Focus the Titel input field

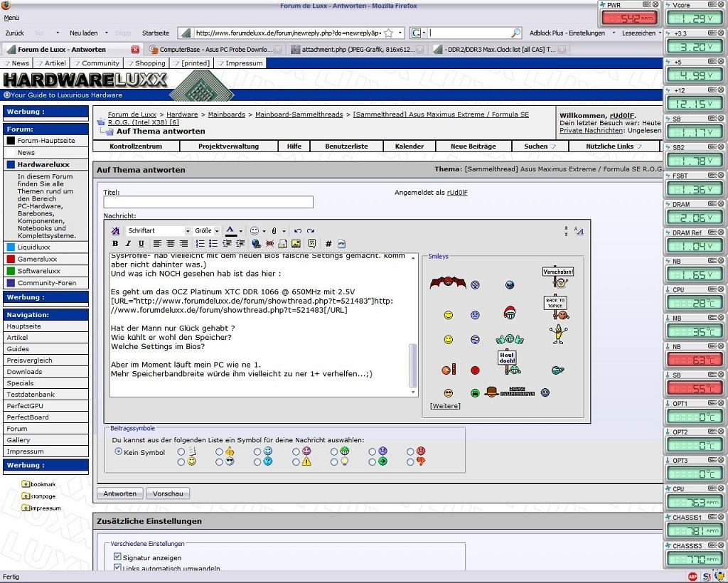[208, 202]
